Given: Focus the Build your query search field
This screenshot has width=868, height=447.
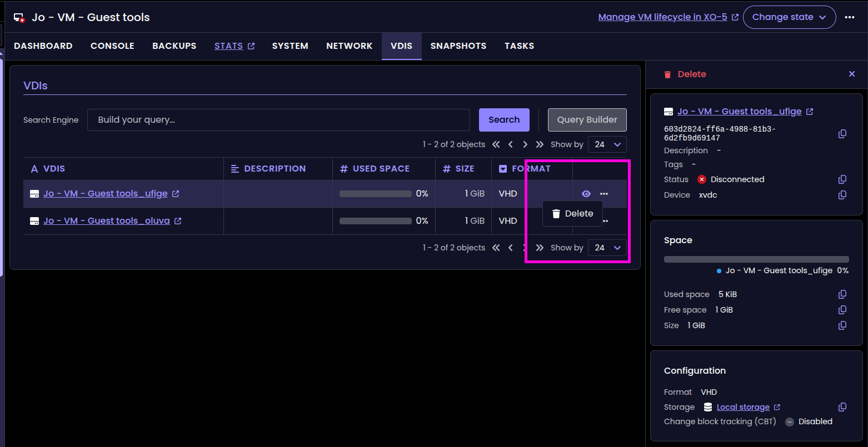Looking at the screenshot, I should (x=278, y=120).
